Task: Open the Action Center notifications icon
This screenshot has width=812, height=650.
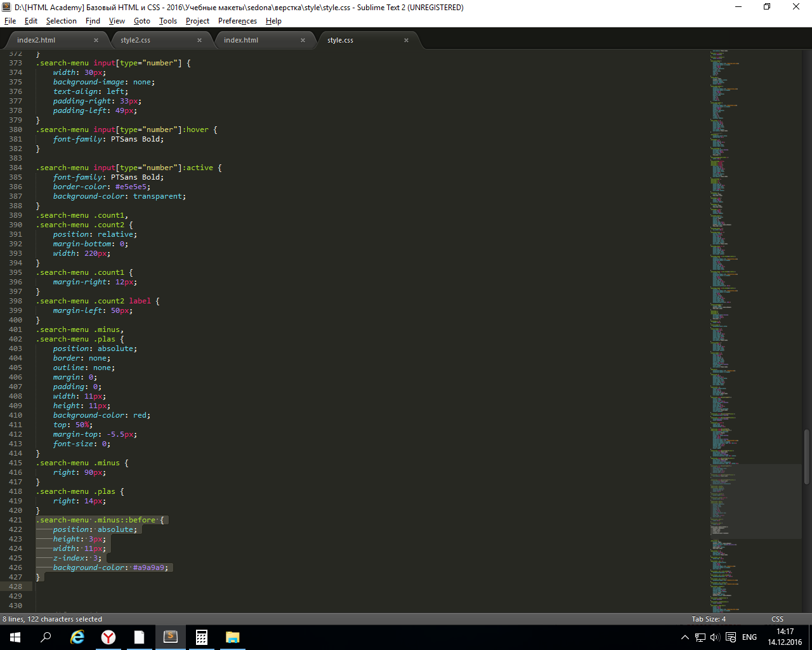Action: point(731,637)
